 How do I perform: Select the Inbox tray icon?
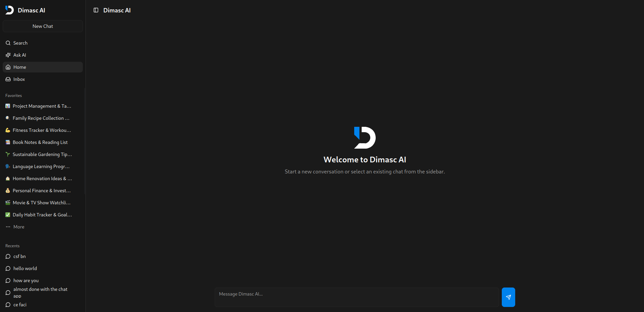pyautogui.click(x=8, y=79)
